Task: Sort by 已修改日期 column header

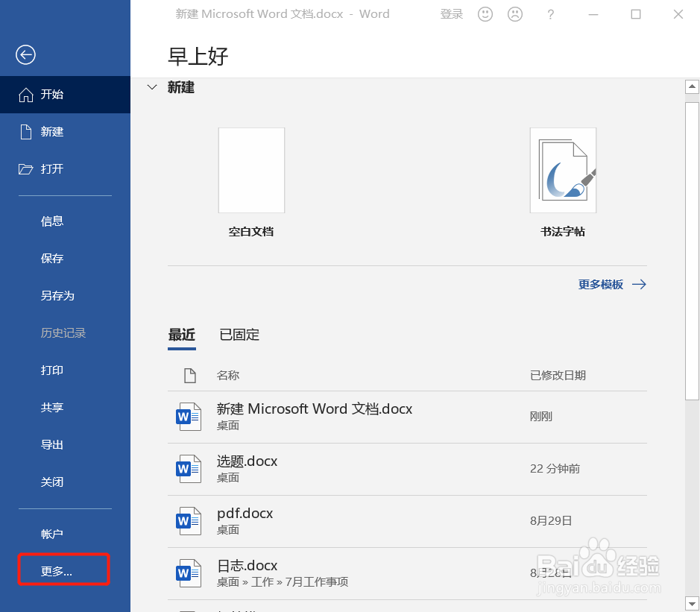Action: coord(558,376)
